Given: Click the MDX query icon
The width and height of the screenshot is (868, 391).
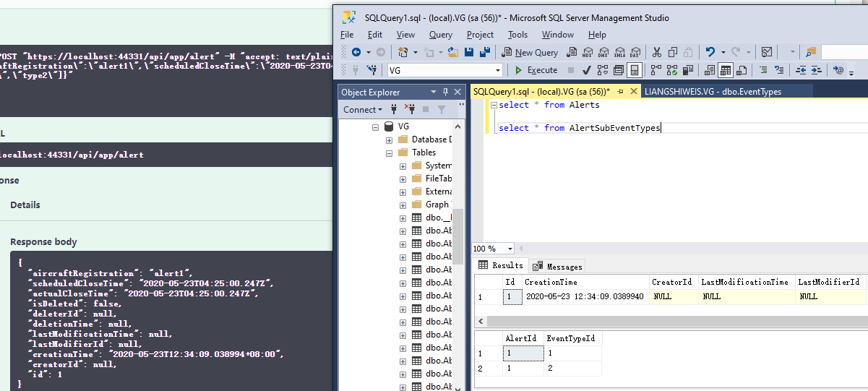Looking at the screenshot, I should [587, 52].
